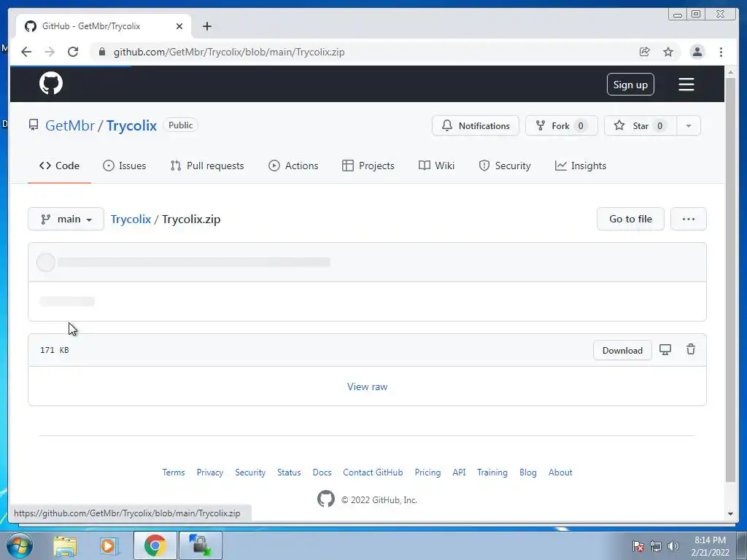The image size is (747, 560).
Task: Open Chrome taskbar icon
Action: point(155,545)
